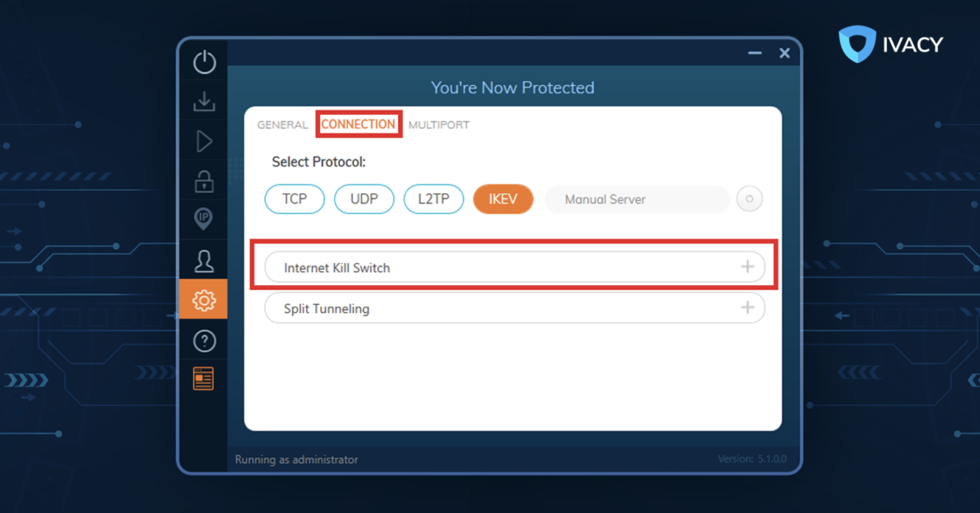Click the circular icon beside Manual Server
Image resolution: width=980 pixels, height=513 pixels.
point(749,199)
